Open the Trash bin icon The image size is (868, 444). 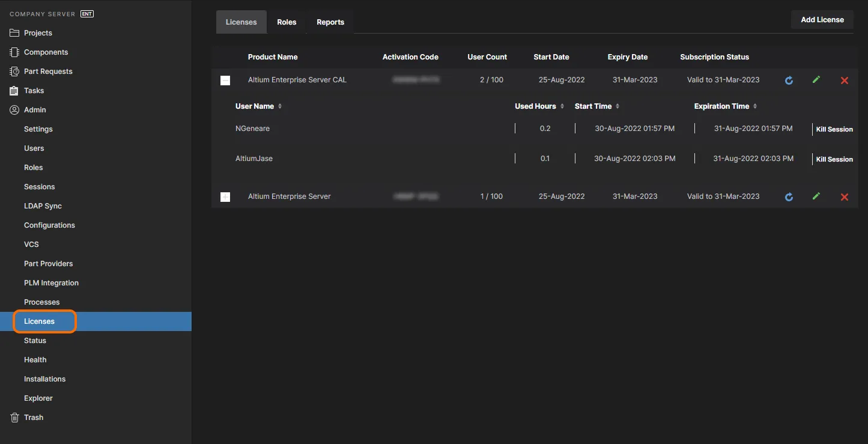14,418
